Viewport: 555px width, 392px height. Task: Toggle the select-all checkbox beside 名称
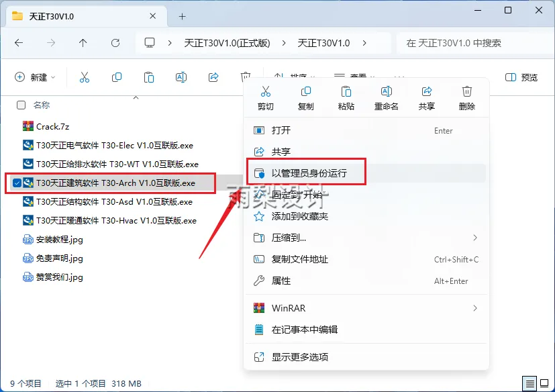tap(21, 105)
